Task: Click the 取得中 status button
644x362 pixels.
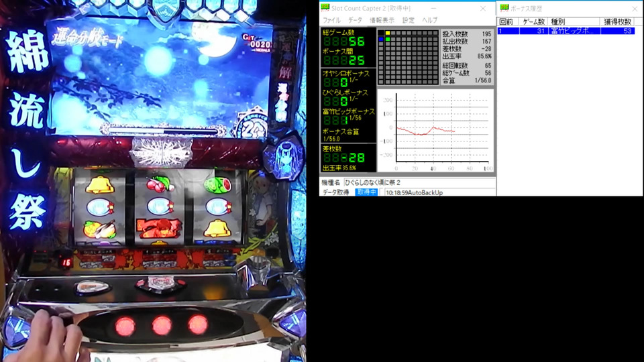Action: click(366, 192)
